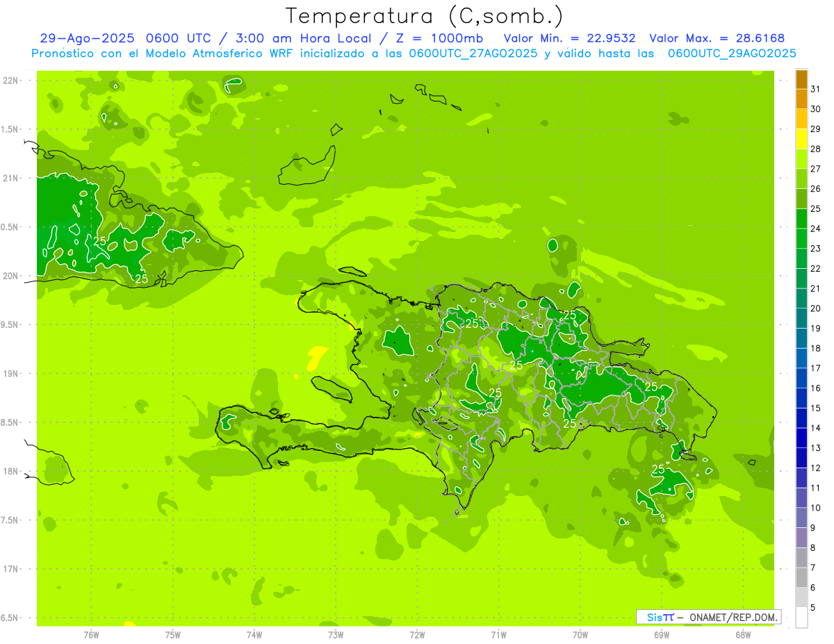Click the '68W' longitude label
This screenshot has height=644, width=834.
click(743, 634)
